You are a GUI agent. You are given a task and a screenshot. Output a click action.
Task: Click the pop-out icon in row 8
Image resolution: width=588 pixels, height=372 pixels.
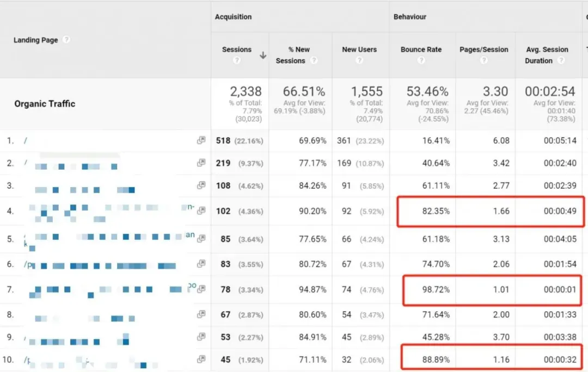point(201,314)
